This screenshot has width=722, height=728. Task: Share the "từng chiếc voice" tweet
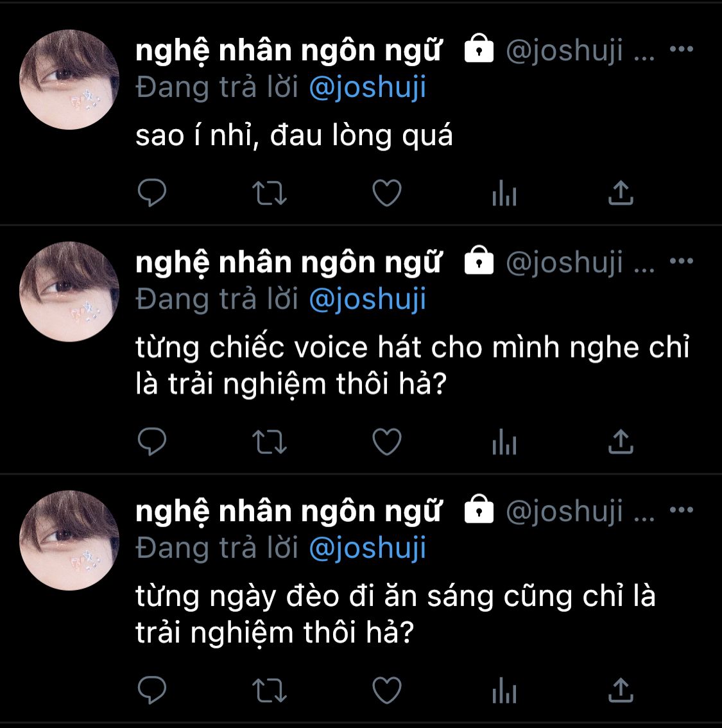click(x=621, y=442)
